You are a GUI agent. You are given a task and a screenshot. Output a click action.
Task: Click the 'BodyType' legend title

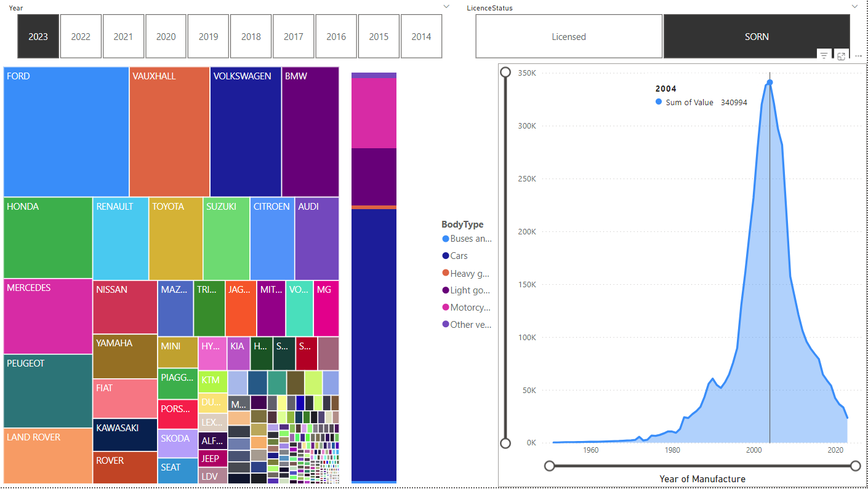(x=462, y=225)
